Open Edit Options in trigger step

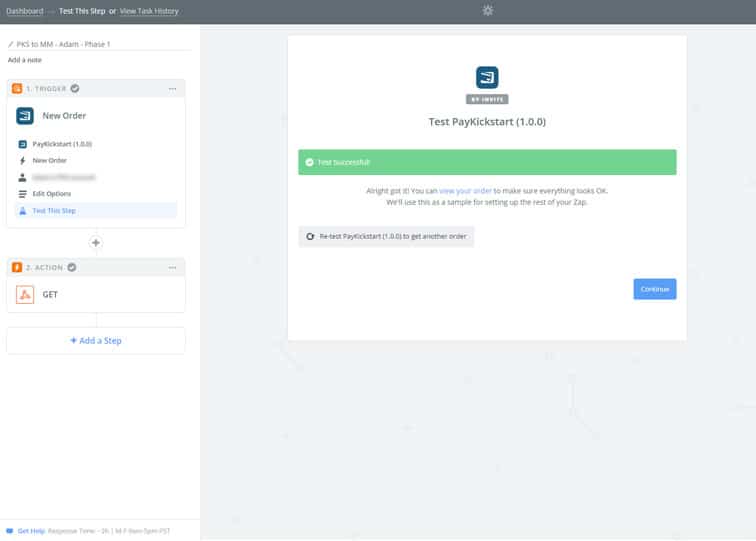click(52, 193)
